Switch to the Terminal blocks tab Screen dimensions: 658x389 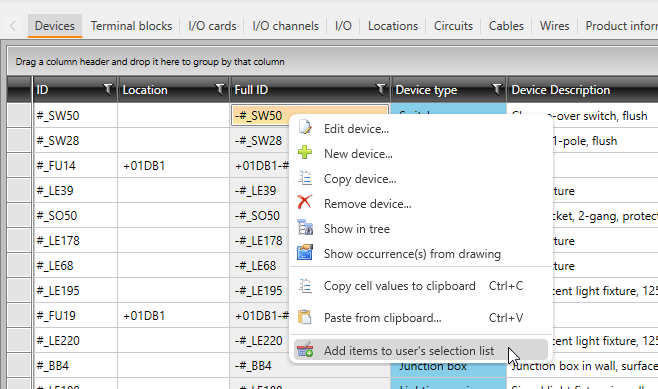(x=131, y=26)
